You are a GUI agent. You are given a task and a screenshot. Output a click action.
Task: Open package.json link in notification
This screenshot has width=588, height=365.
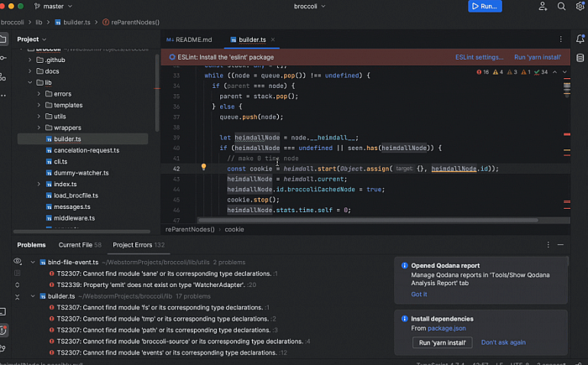[447, 328]
